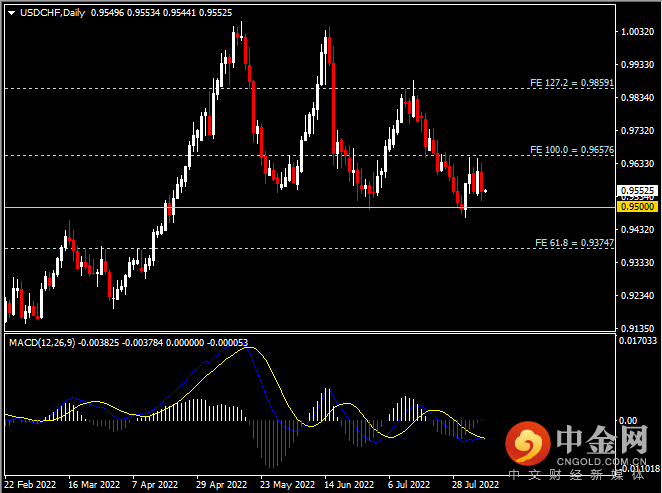Image resolution: width=662 pixels, height=493 pixels.
Task: Click the OHLC values 0.95496 0.95534 0.95441 0.95525
Action: pos(161,13)
